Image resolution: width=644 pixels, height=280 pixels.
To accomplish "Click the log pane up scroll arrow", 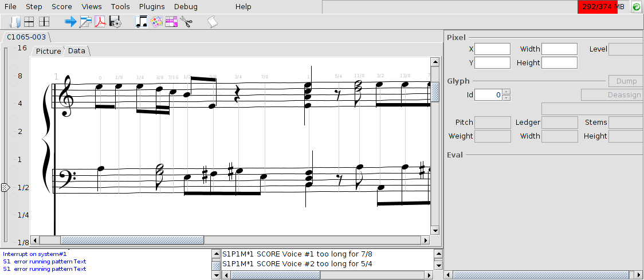I will tap(216, 254).
